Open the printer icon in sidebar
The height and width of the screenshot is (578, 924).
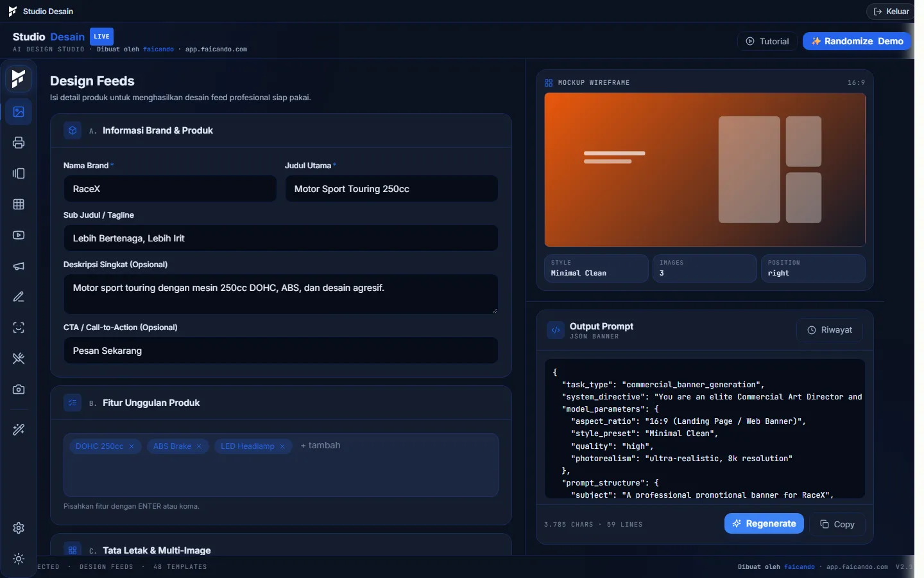point(19,143)
